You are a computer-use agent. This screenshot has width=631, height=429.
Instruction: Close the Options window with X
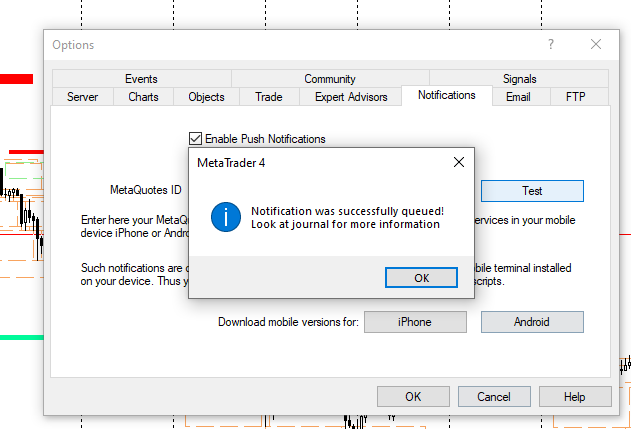(x=596, y=44)
